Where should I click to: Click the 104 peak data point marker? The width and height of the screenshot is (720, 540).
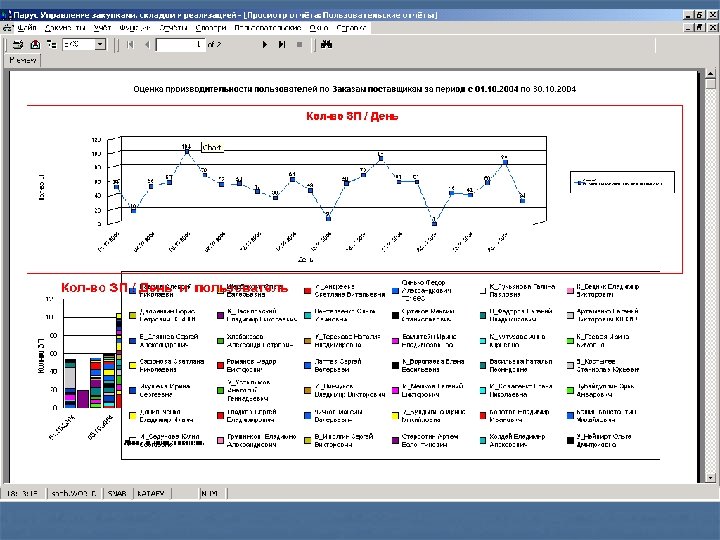point(187,151)
